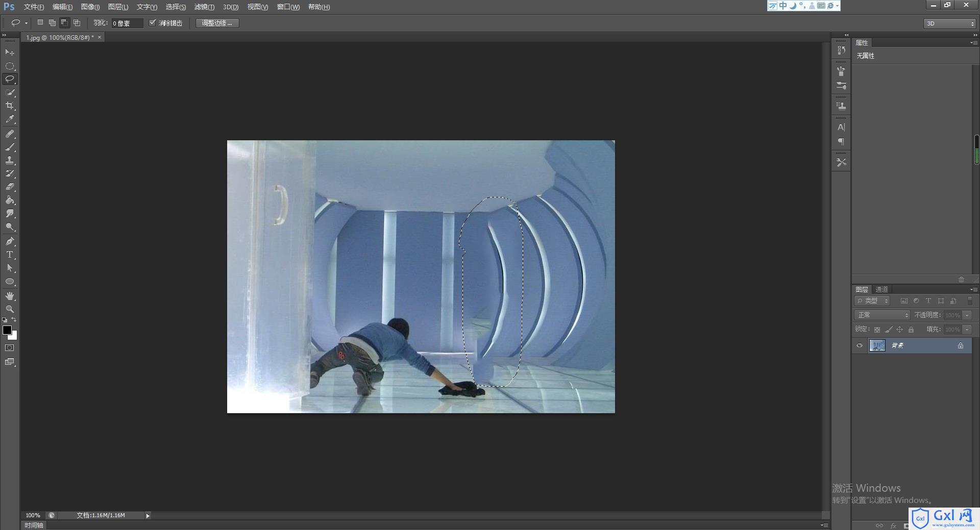Select the History Brush tool
The width and height of the screenshot is (980, 530).
pos(10,173)
